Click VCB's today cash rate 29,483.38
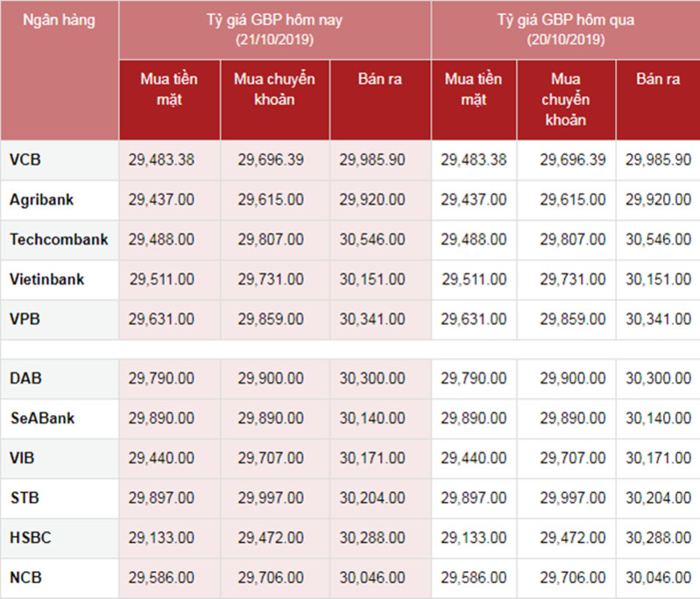Viewport: 700px width, 599px height. [x=161, y=159]
